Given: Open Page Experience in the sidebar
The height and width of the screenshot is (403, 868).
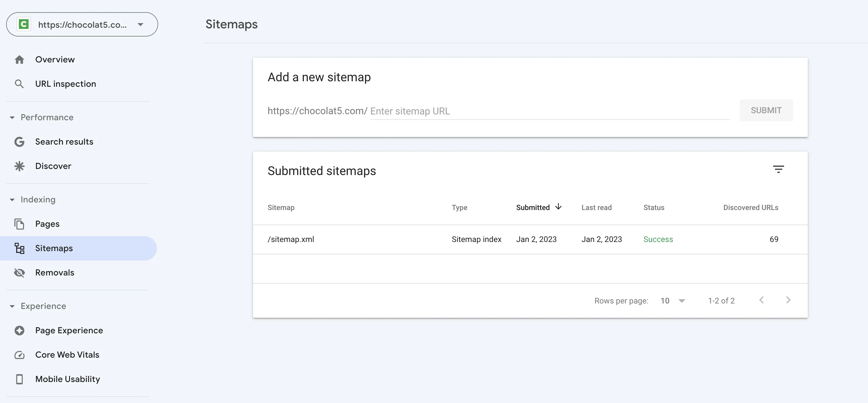Looking at the screenshot, I should pos(69,331).
